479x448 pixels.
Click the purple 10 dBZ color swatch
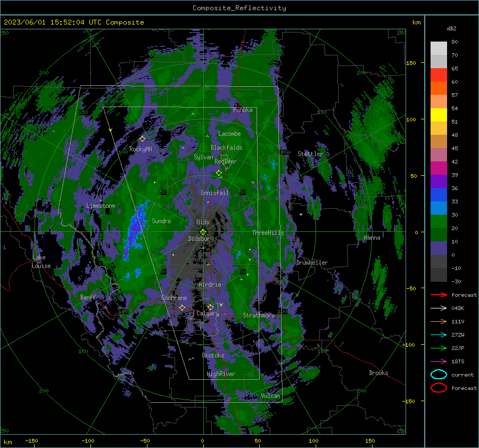tap(439, 248)
